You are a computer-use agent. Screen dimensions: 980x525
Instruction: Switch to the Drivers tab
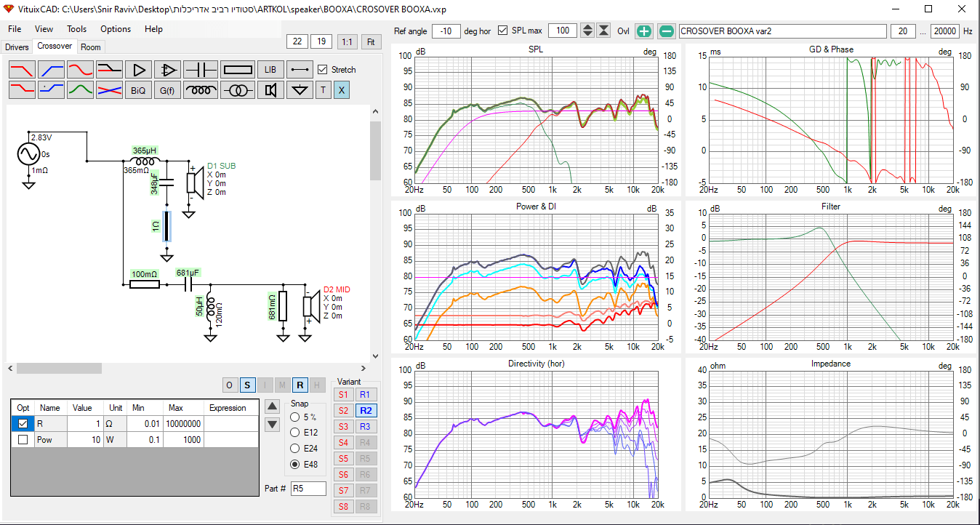tap(17, 47)
